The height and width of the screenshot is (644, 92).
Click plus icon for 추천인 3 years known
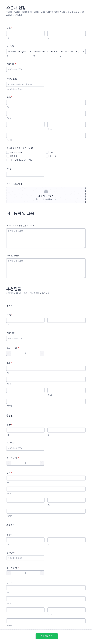click(x=42, y=573)
